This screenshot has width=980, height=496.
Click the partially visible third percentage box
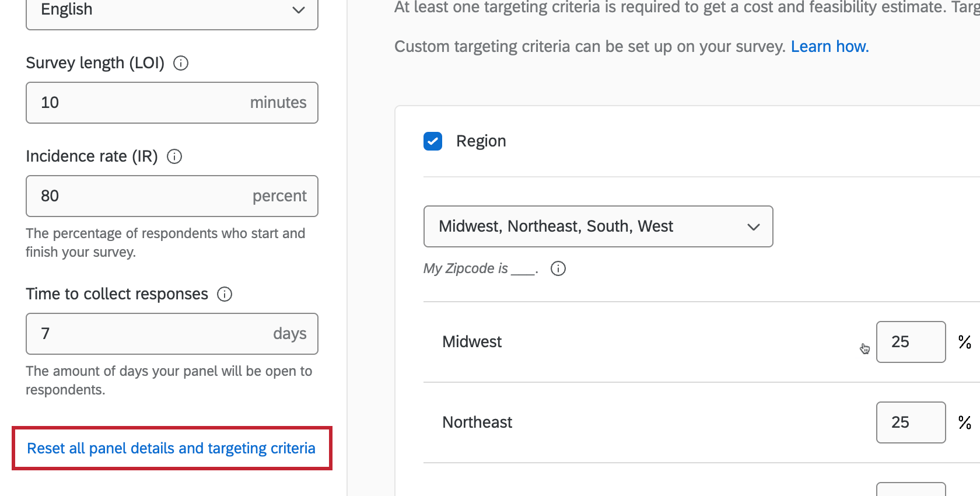click(910, 490)
